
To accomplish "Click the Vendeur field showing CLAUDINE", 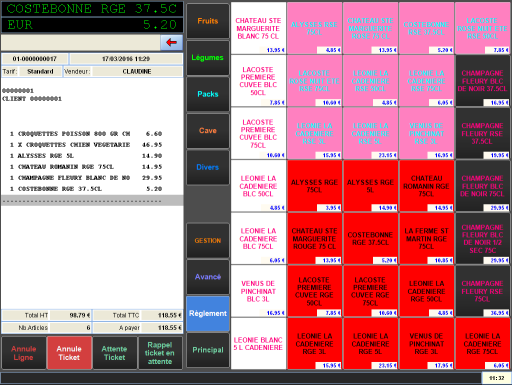I will 137,71.
